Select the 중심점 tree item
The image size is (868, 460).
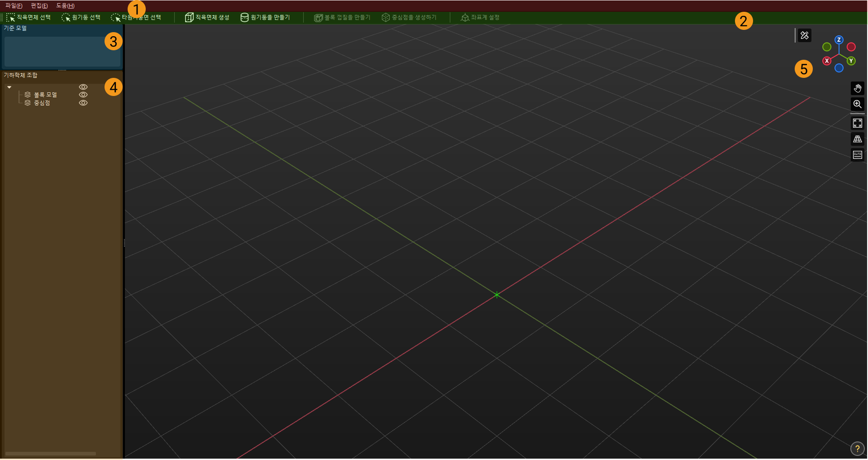click(x=42, y=103)
